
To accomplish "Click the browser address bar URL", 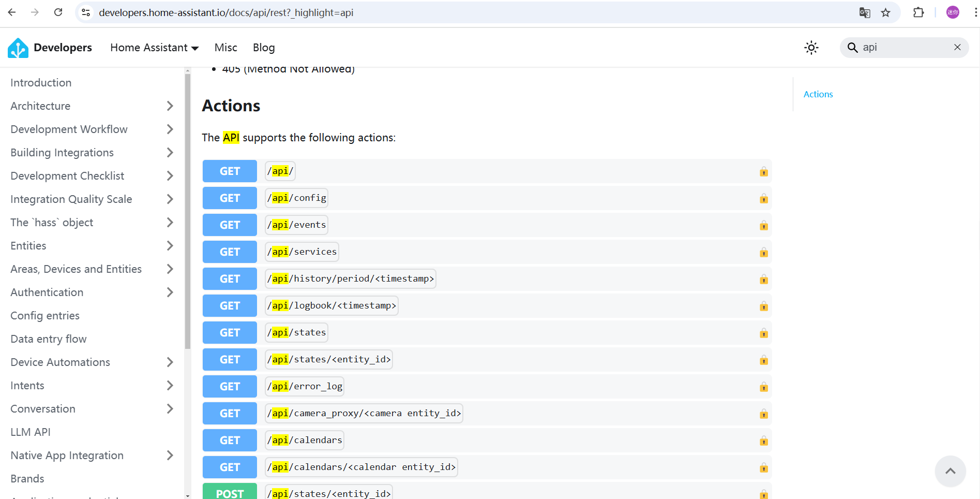I will 226,12.
